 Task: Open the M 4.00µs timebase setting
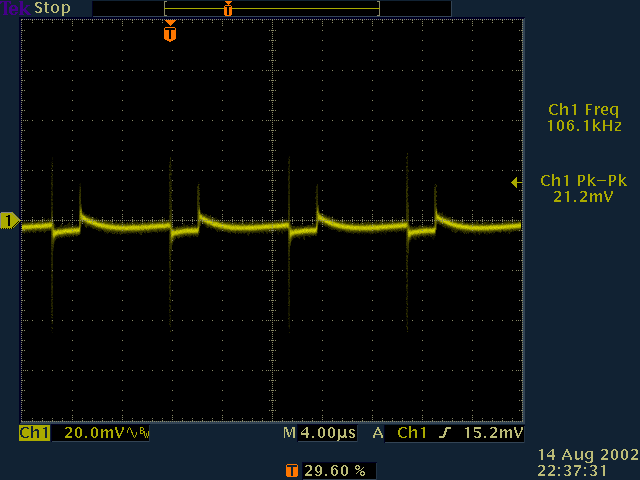pyautogui.click(x=318, y=434)
